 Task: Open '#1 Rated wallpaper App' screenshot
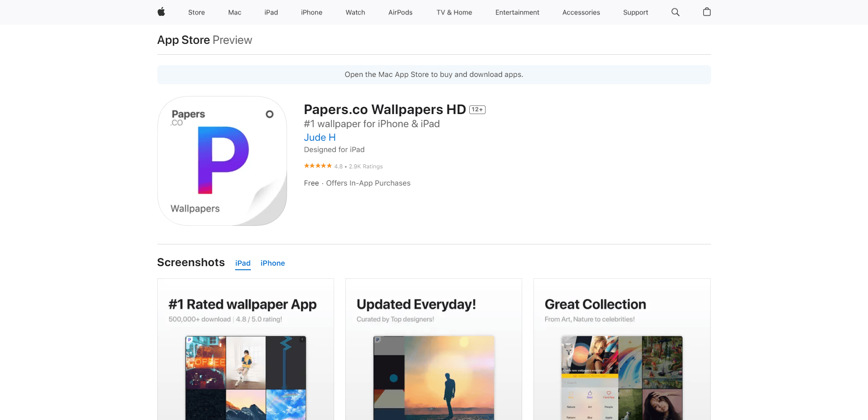[245, 349]
